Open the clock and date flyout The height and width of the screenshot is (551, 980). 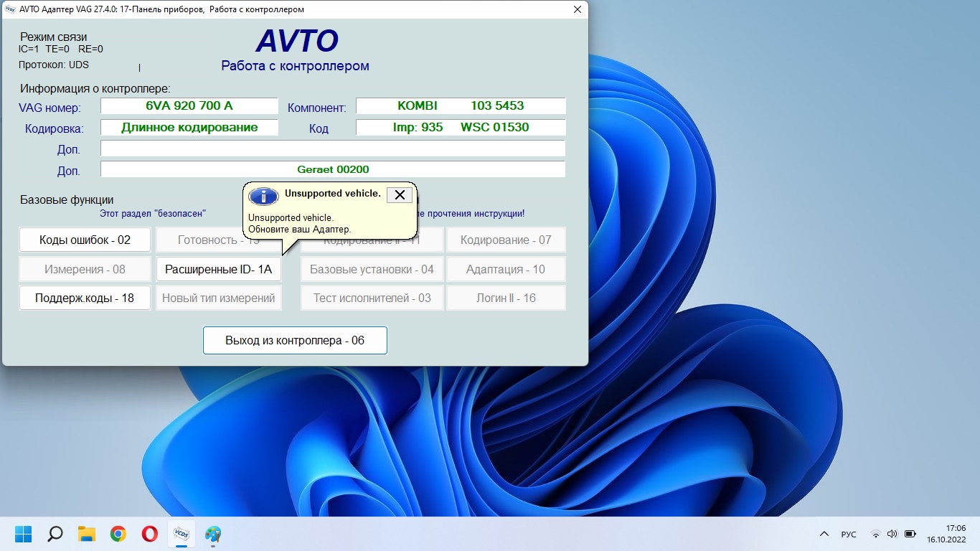[x=946, y=534]
